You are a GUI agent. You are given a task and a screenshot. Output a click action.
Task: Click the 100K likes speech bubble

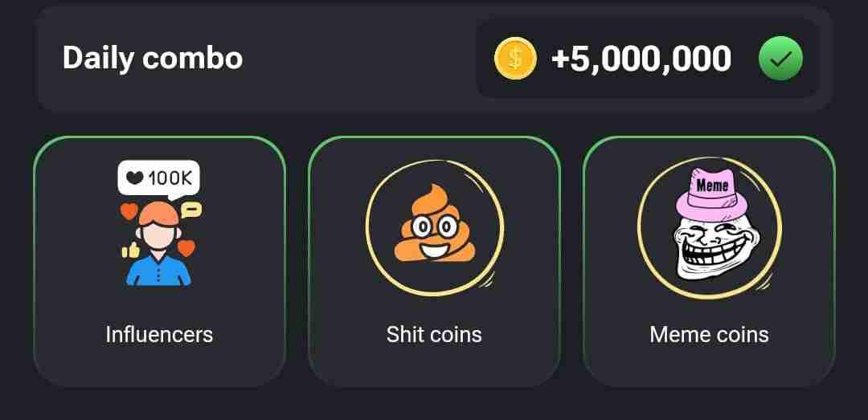[159, 178]
